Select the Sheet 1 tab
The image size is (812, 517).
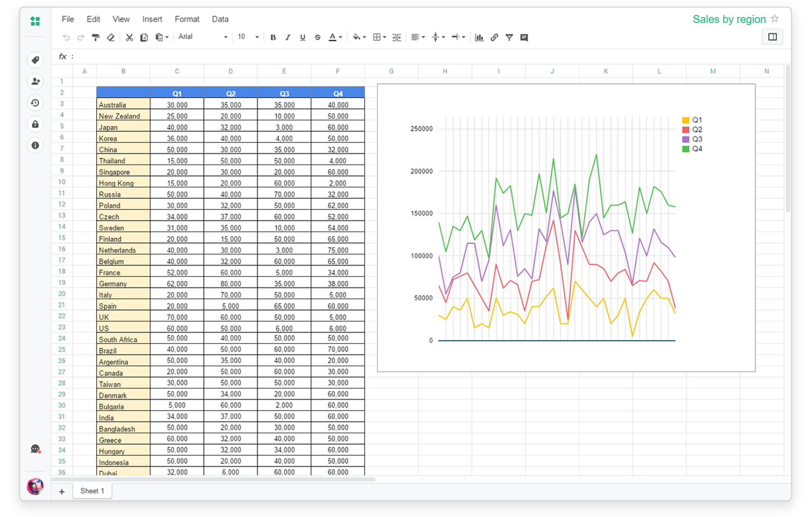pos(92,491)
